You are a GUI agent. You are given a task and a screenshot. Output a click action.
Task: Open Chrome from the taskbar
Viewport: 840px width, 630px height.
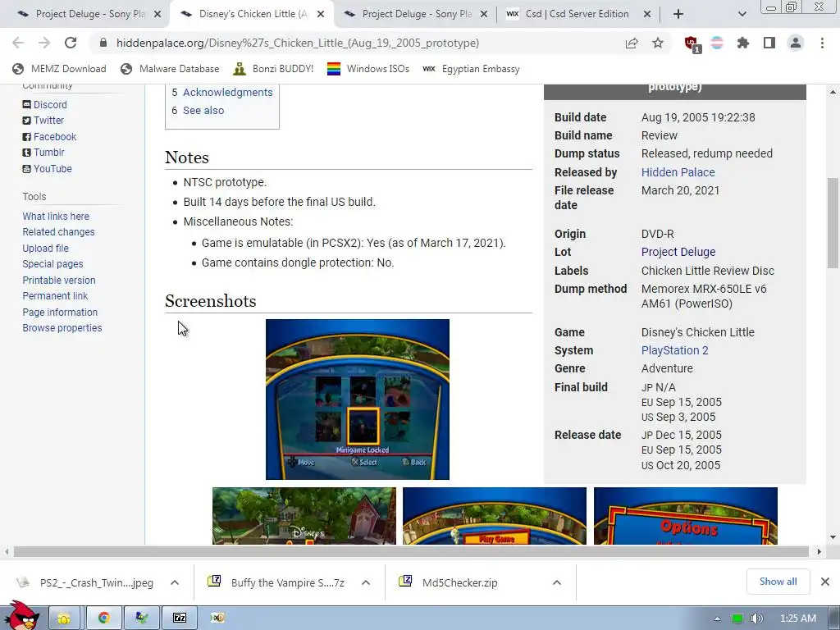click(x=104, y=619)
